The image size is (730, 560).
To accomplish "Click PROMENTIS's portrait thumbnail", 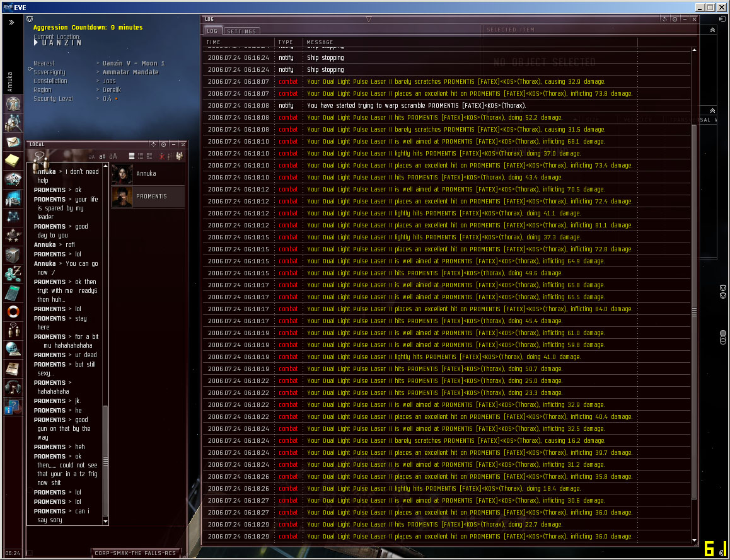I will (x=122, y=197).
